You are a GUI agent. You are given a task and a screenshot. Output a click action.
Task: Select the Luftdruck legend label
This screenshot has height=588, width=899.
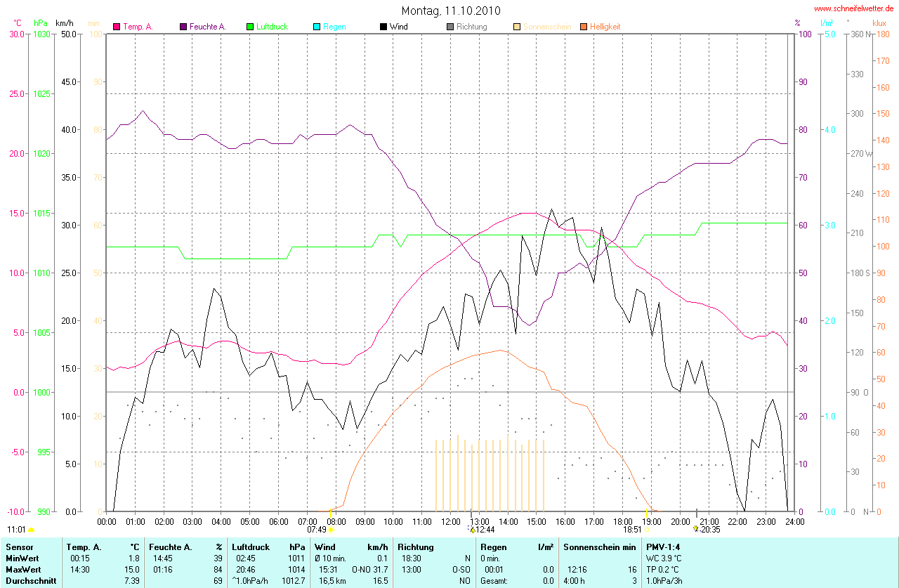[x=272, y=27]
